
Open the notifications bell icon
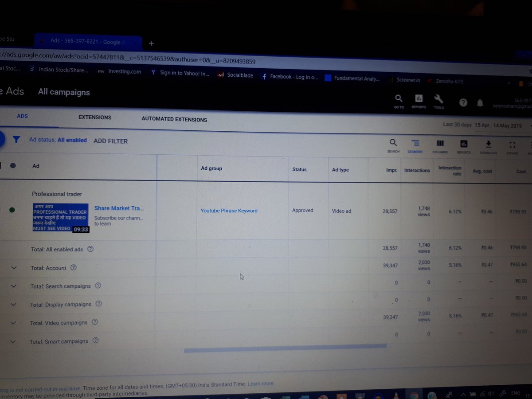(480, 103)
